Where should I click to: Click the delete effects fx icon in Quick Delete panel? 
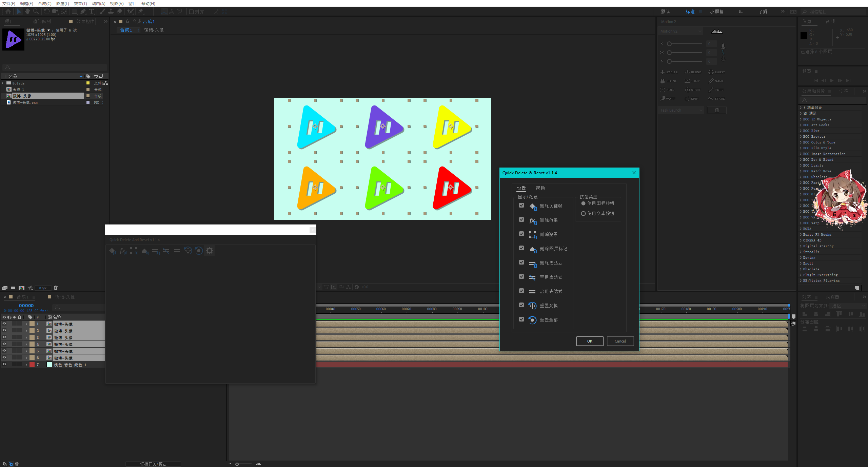click(123, 251)
